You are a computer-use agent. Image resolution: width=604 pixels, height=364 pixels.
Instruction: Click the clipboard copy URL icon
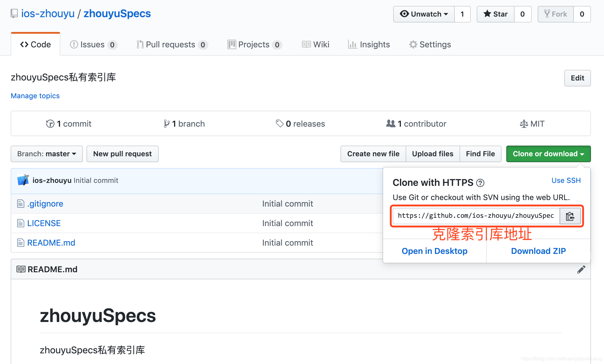570,216
